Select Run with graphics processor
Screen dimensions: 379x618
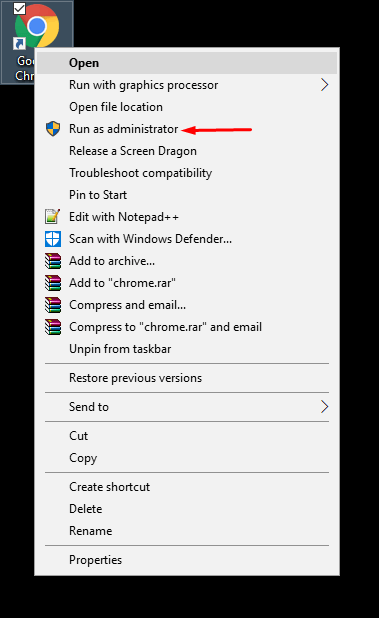tap(187, 85)
